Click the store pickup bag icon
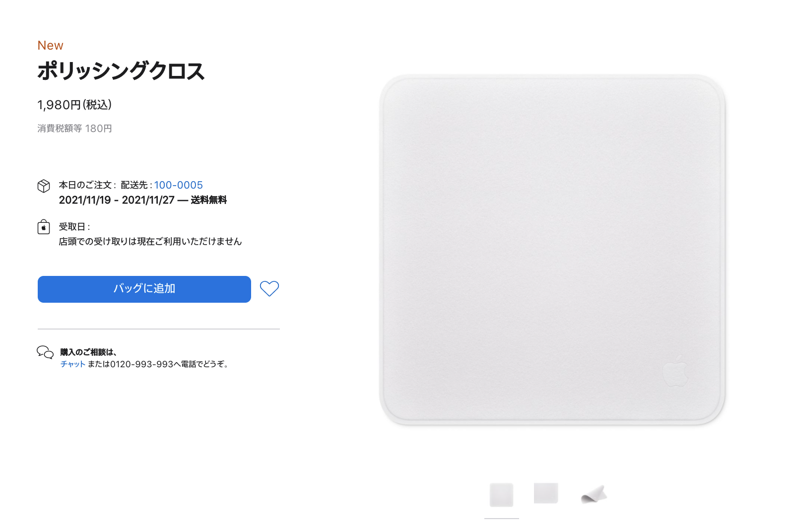The image size is (795, 532). click(x=44, y=227)
